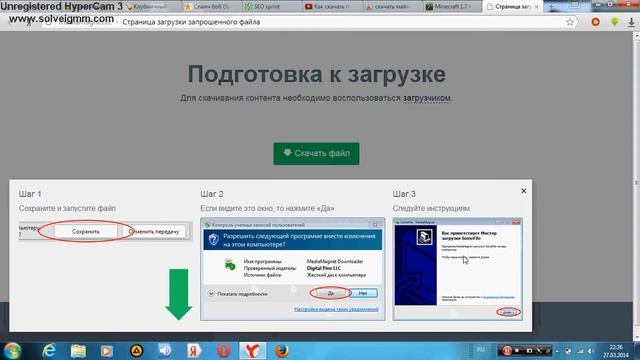The width and height of the screenshot is (640, 360).
Task: Launch Opera from the taskbar
Action: pyautogui.click(x=223, y=351)
